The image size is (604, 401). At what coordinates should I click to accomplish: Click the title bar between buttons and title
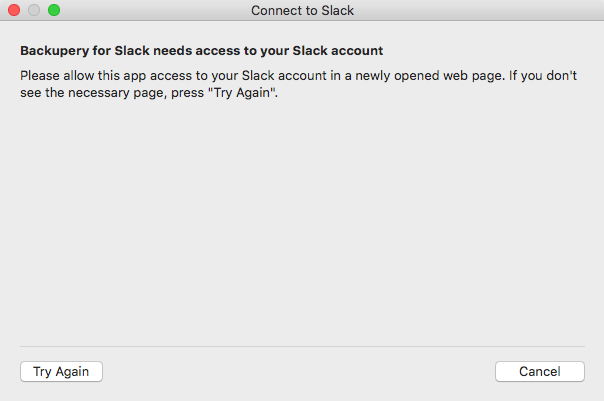point(150,11)
